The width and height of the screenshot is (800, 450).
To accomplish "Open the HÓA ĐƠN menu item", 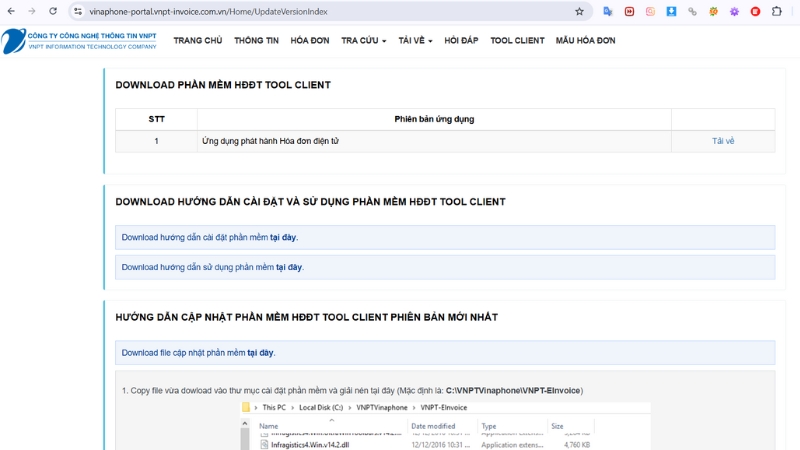I will pyautogui.click(x=310, y=41).
